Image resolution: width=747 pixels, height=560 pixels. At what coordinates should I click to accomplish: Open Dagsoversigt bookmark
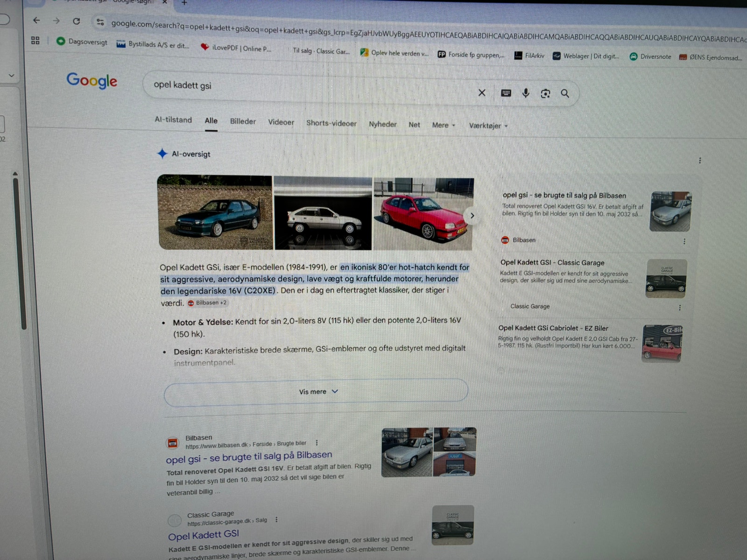point(82,42)
